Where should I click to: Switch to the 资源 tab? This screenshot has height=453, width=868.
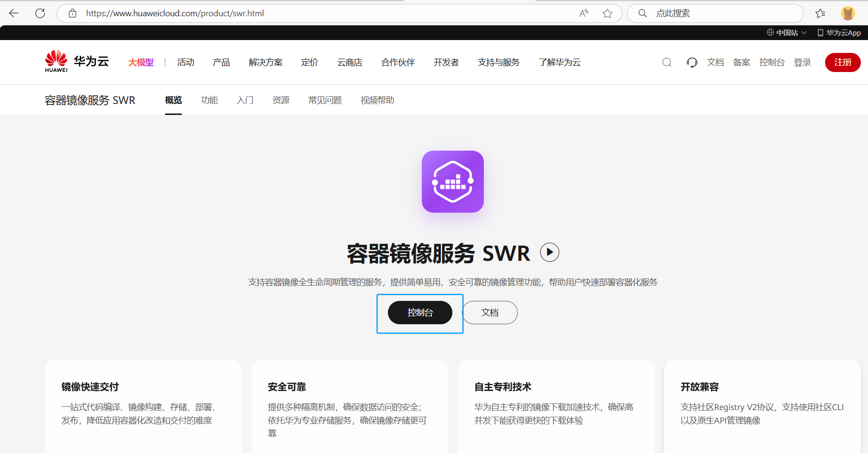tap(281, 100)
